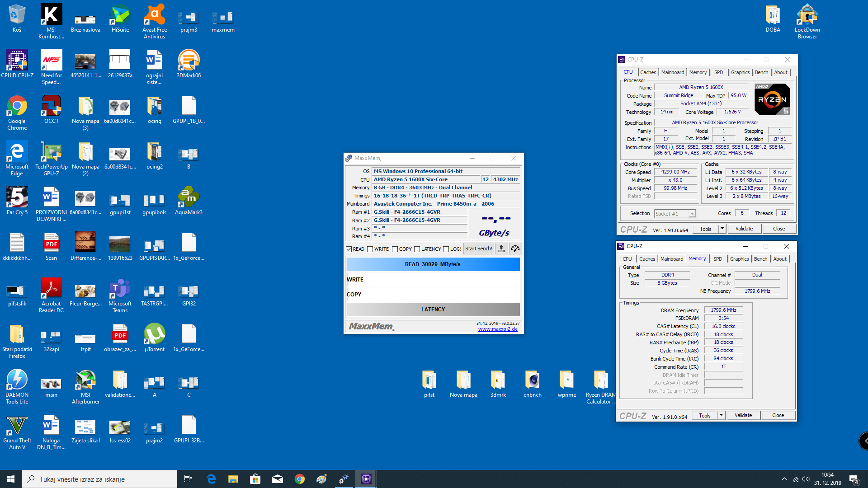The height and width of the screenshot is (488, 868).
Task: Open the Acrobat Reader DC desktop shortcut
Action: 51,295
